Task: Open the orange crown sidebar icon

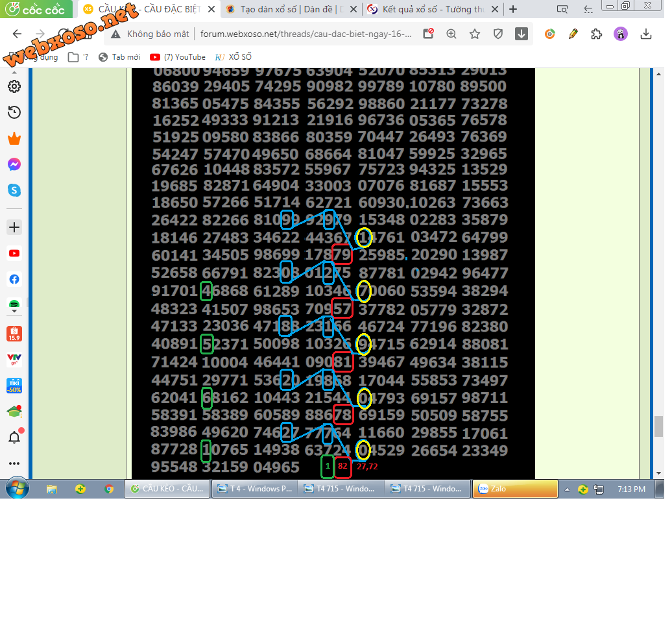Action: click(x=14, y=140)
